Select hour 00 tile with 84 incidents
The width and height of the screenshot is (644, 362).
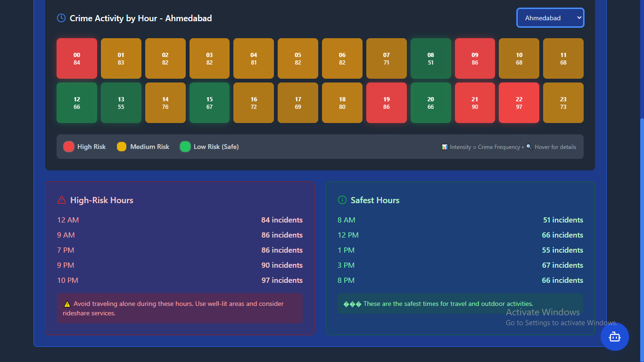click(x=77, y=58)
